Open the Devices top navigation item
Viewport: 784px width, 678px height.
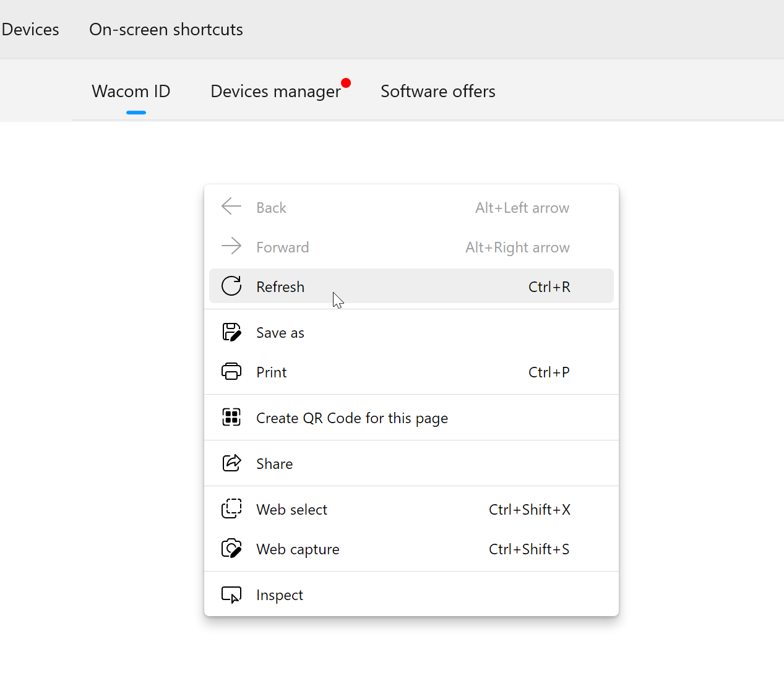30,30
